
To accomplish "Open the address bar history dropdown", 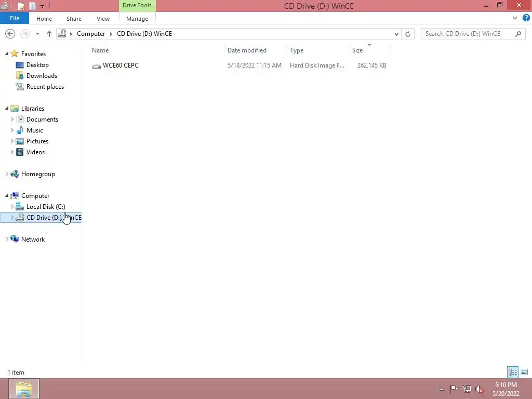I will click(396, 34).
